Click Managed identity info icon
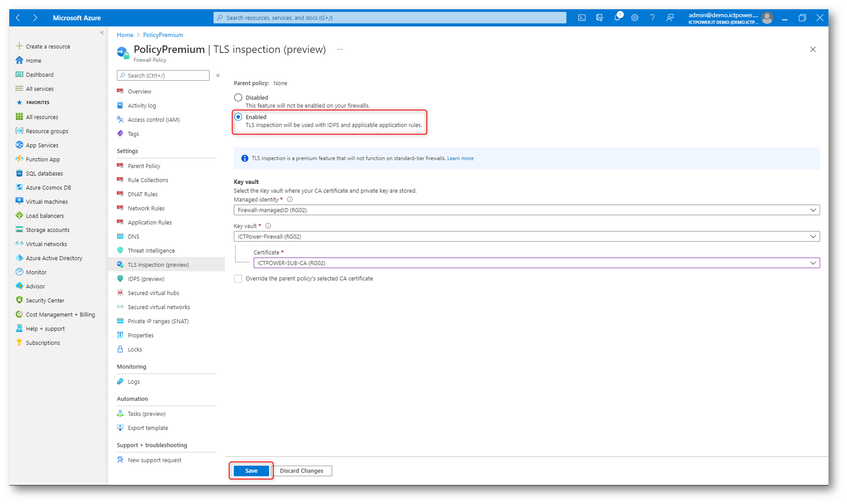Viewport: 847px width, 504px height. 290,199
